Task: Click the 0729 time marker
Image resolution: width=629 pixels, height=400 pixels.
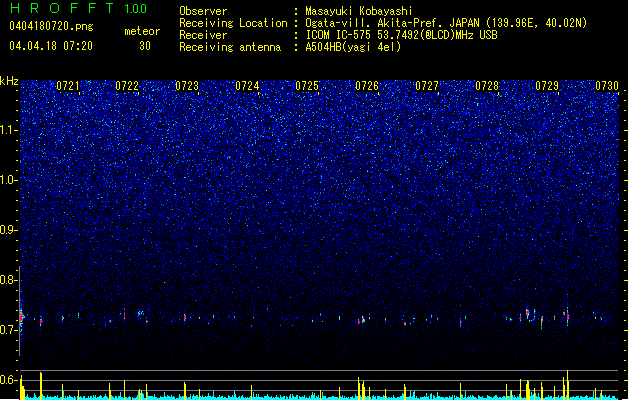Action: 547,86
